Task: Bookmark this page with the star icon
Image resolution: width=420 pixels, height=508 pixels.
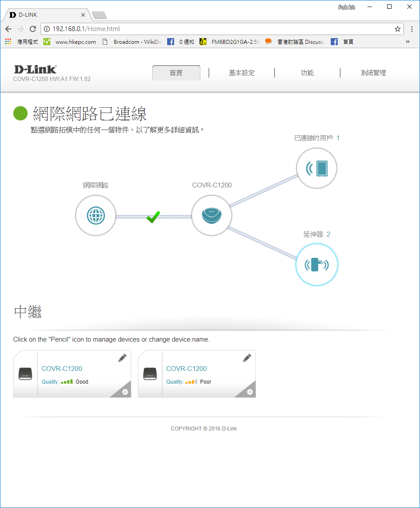Action: tap(398, 29)
